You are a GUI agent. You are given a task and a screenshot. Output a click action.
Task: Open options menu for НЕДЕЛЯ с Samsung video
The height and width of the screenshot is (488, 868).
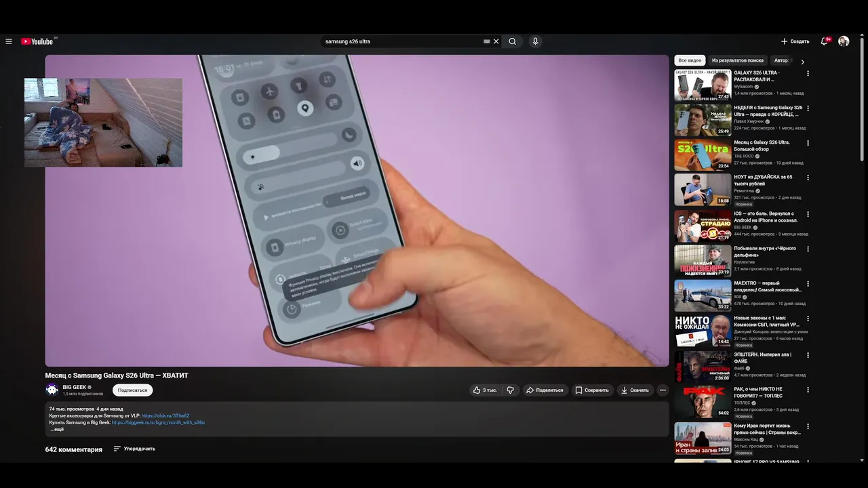point(808,108)
